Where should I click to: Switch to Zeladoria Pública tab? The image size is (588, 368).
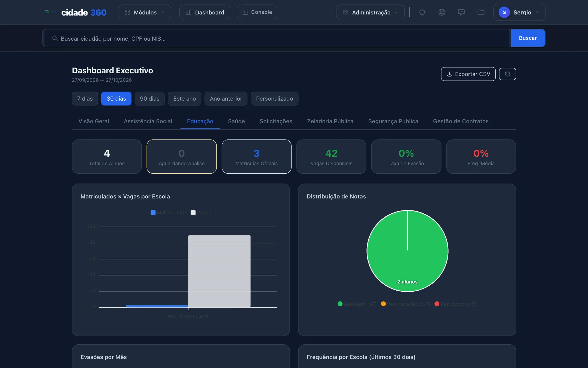click(330, 121)
